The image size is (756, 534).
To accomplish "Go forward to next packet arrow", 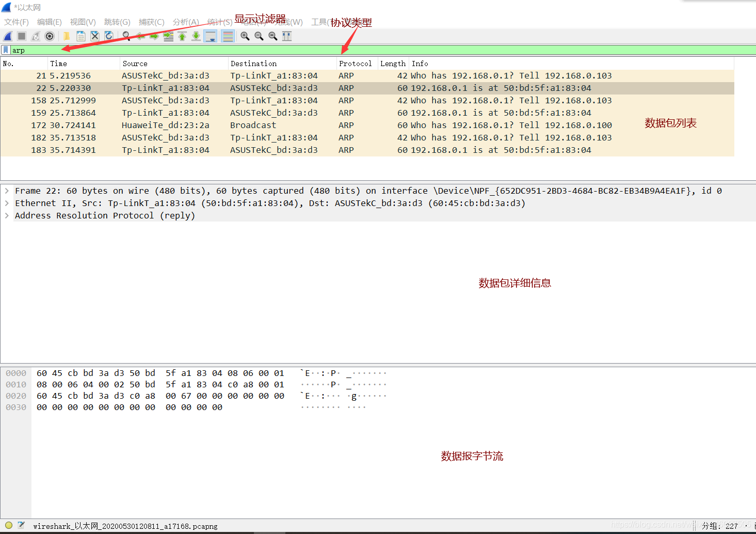I will click(x=154, y=36).
